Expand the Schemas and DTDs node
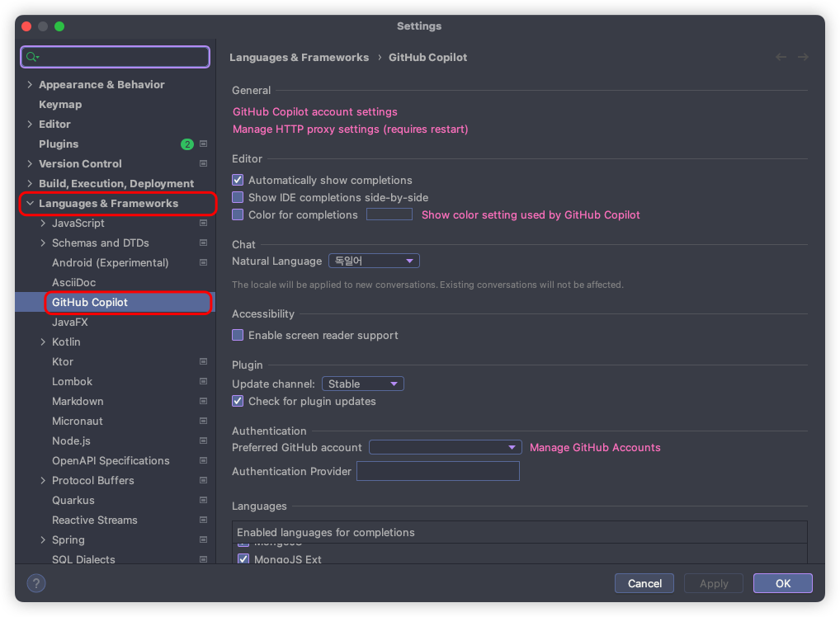 click(44, 243)
